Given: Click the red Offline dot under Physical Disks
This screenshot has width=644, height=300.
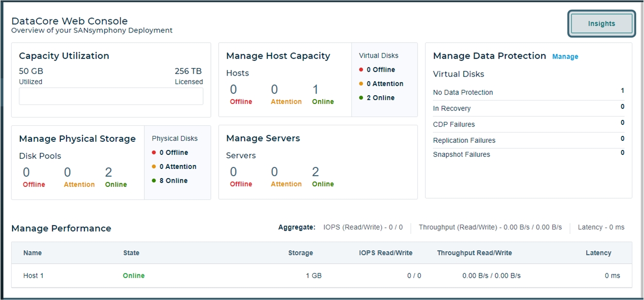Looking at the screenshot, I should pos(154,152).
